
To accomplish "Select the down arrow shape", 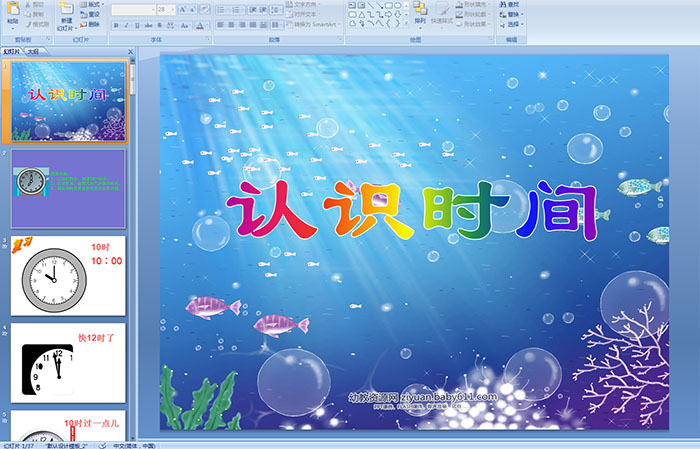I will [x=397, y=14].
